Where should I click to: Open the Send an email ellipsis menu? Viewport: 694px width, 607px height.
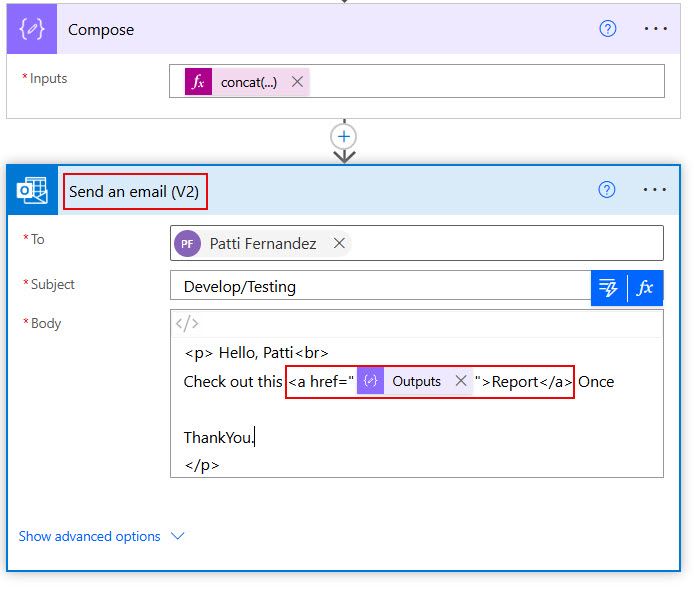click(x=655, y=190)
